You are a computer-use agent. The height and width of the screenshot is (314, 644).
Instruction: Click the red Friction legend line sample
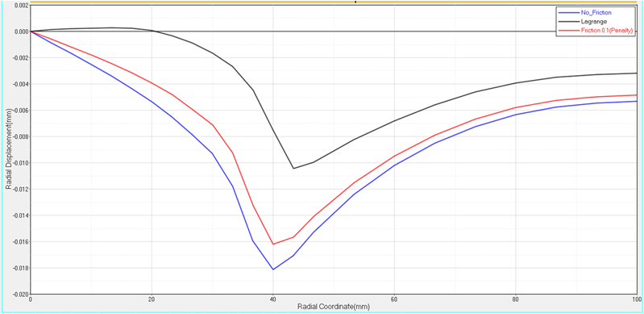568,31
